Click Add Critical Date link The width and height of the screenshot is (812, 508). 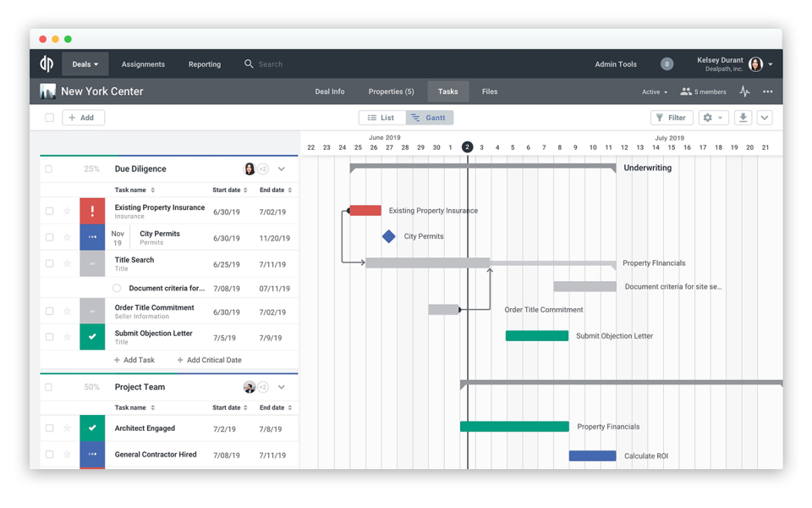(209, 360)
